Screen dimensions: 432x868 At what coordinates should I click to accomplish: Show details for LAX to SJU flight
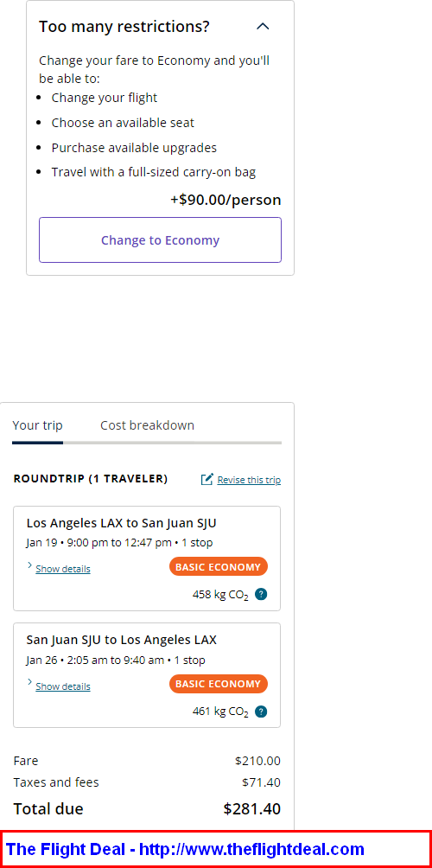[63, 569]
